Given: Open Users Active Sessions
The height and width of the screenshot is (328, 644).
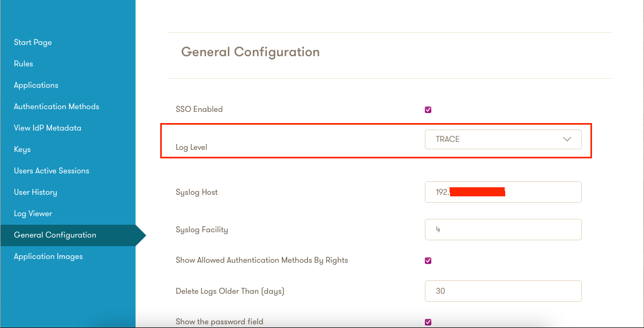Looking at the screenshot, I should coord(51,171).
